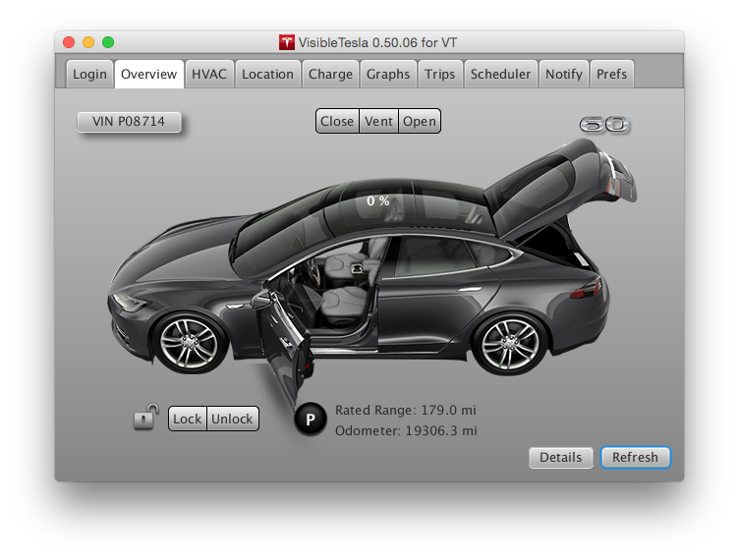Open the sunroof with Open button
This screenshot has height=560, width=739.
(420, 121)
